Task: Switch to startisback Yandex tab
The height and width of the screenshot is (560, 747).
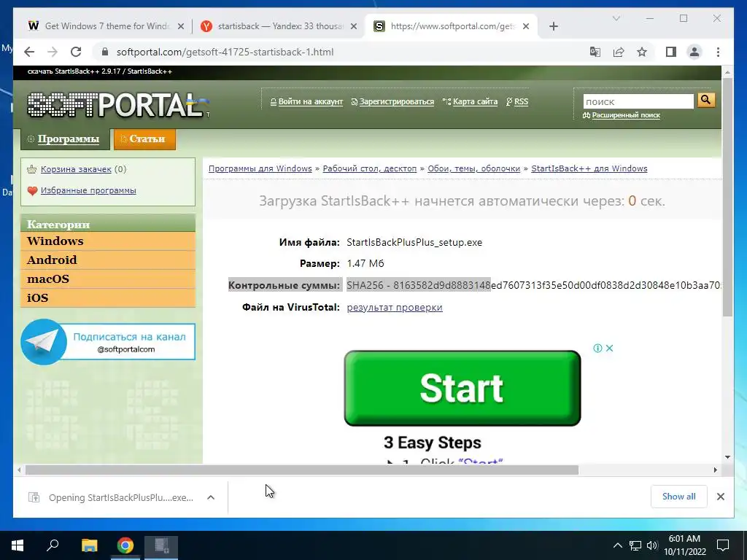Action: (x=279, y=26)
